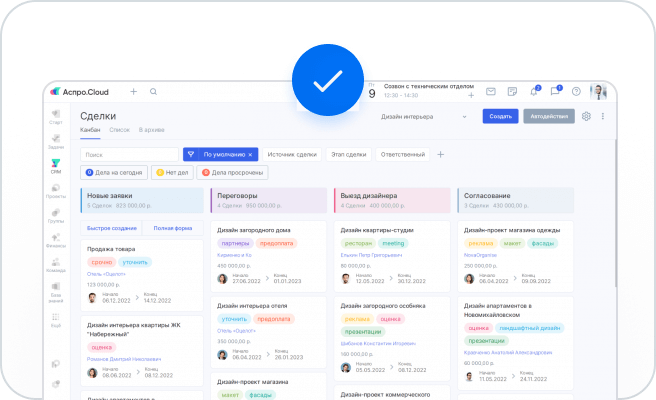Open База знаний in the sidebar
The image size is (656, 400).
click(x=56, y=292)
